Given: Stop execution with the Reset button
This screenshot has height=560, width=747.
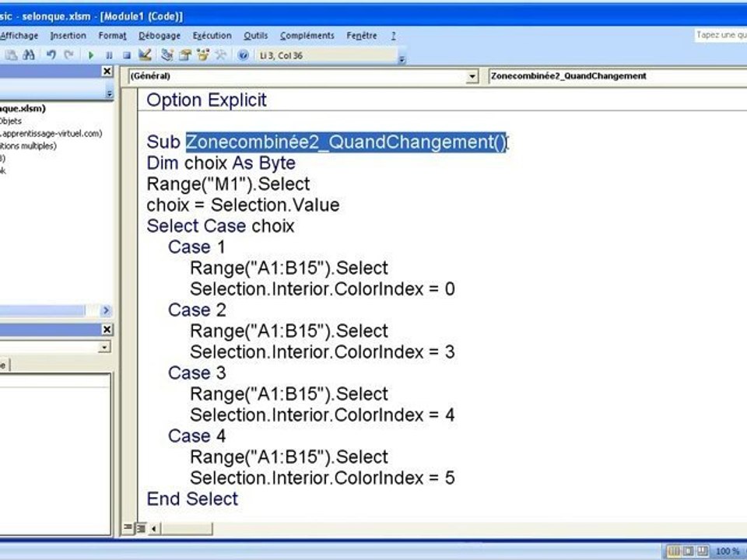Looking at the screenshot, I should click(127, 55).
